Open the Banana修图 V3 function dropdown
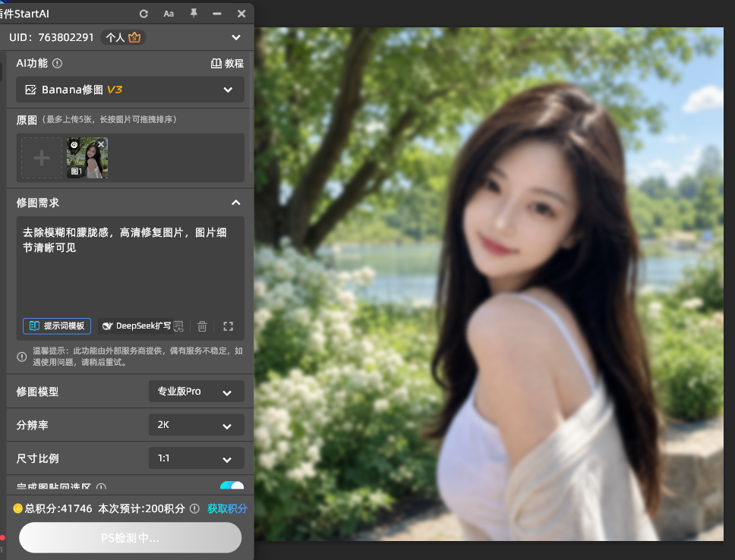This screenshot has width=735, height=560. 131,90
